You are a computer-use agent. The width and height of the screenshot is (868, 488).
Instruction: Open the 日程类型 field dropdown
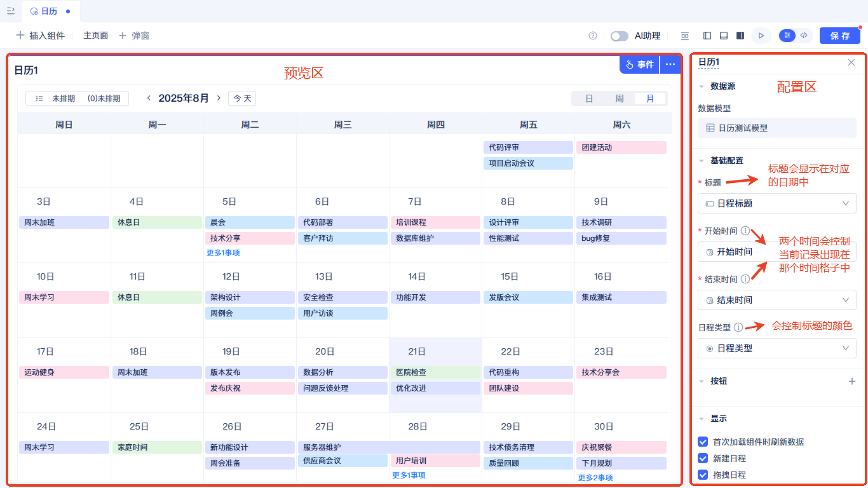[777, 348]
